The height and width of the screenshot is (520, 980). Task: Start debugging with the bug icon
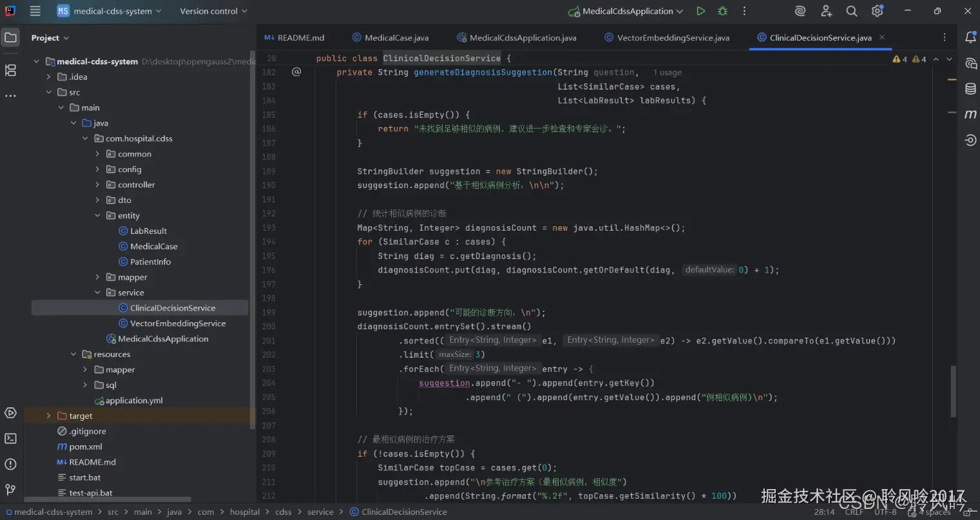point(722,11)
